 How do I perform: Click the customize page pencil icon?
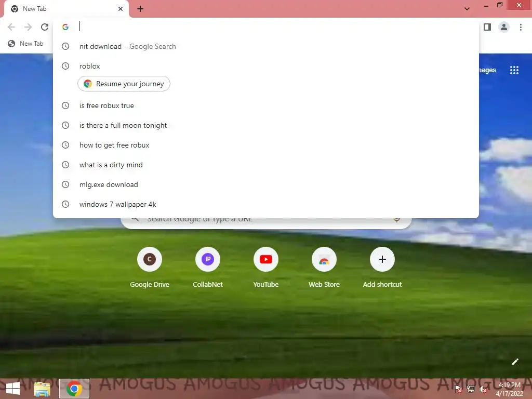tap(515, 362)
